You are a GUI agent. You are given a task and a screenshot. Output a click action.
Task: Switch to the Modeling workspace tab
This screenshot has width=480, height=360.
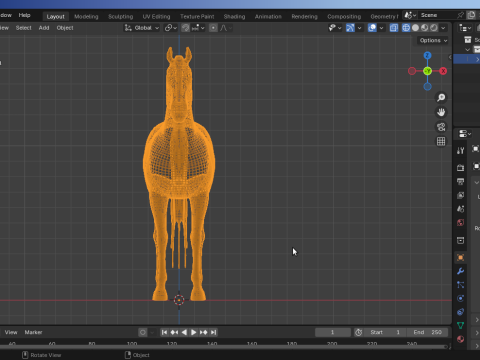tap(86, 16)
